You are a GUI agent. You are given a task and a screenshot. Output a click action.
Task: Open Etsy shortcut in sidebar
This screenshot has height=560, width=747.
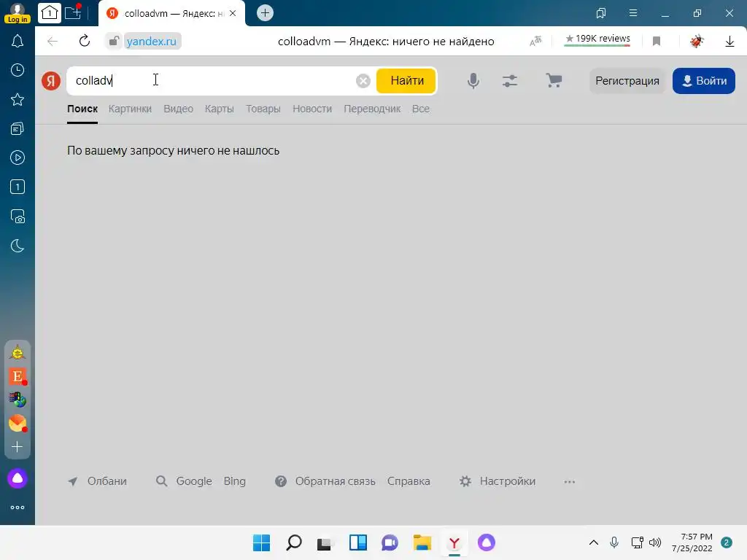(x=18, y=376)
